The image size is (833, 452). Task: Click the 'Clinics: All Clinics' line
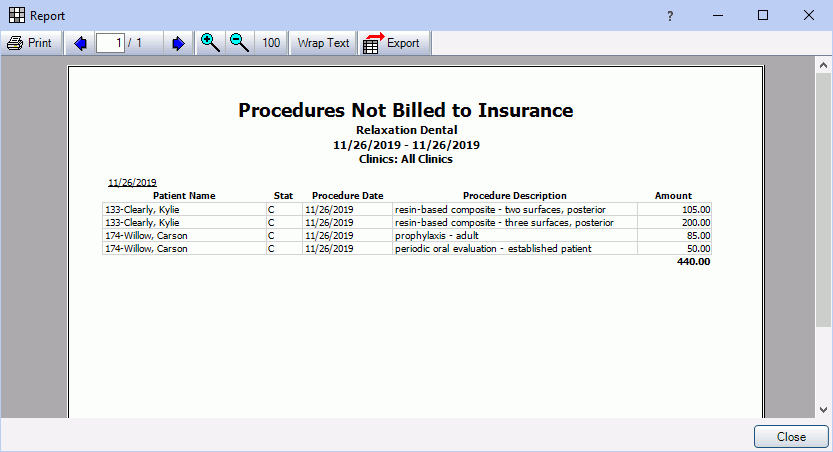(406, 159)
